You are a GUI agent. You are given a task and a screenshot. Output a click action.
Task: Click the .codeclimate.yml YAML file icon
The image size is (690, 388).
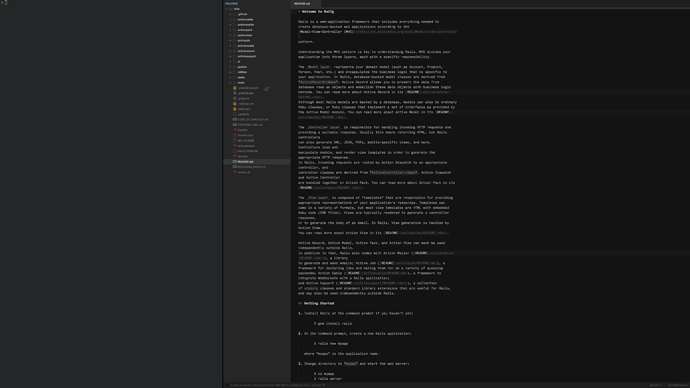pyautogui.click(x=235, y=88)
